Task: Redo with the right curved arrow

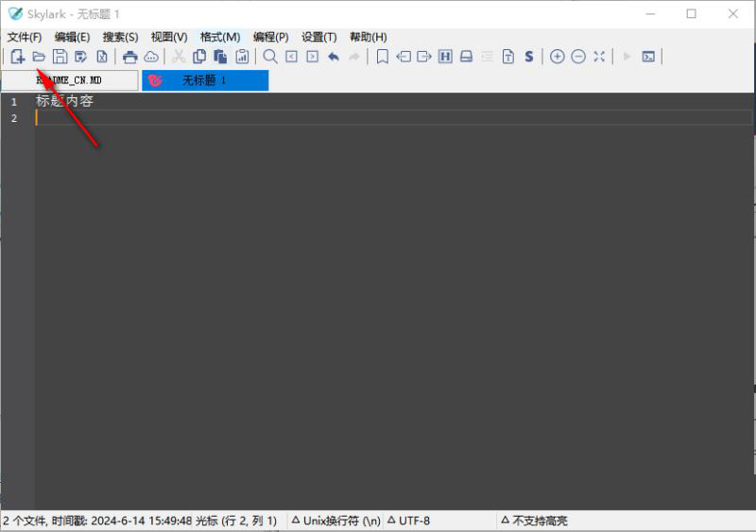Action: (x=354, y=57)
